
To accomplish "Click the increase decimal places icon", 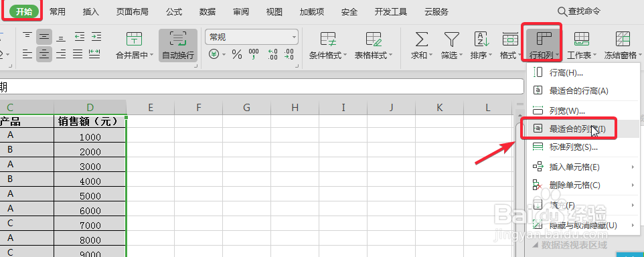I will coord(272,54).
